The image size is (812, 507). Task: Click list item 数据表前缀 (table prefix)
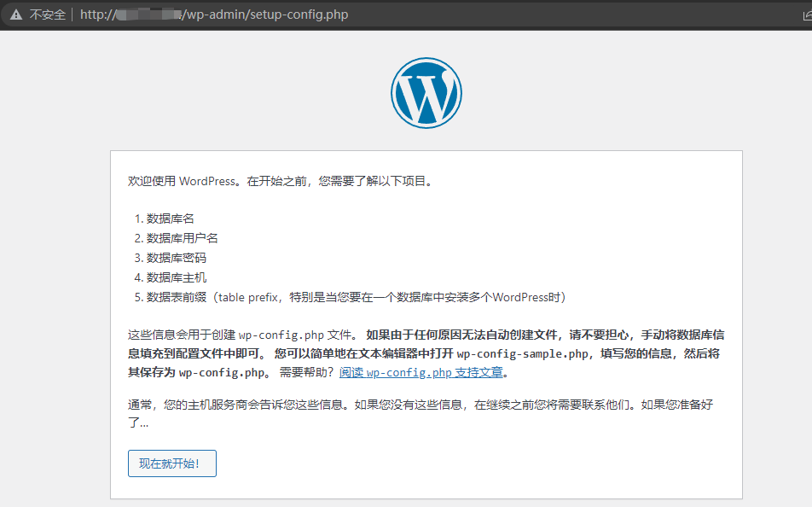click(x=356, y=297)
